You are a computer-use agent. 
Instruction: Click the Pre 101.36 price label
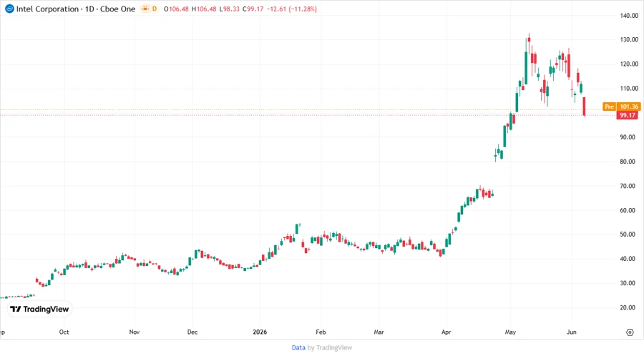[621, 107]
